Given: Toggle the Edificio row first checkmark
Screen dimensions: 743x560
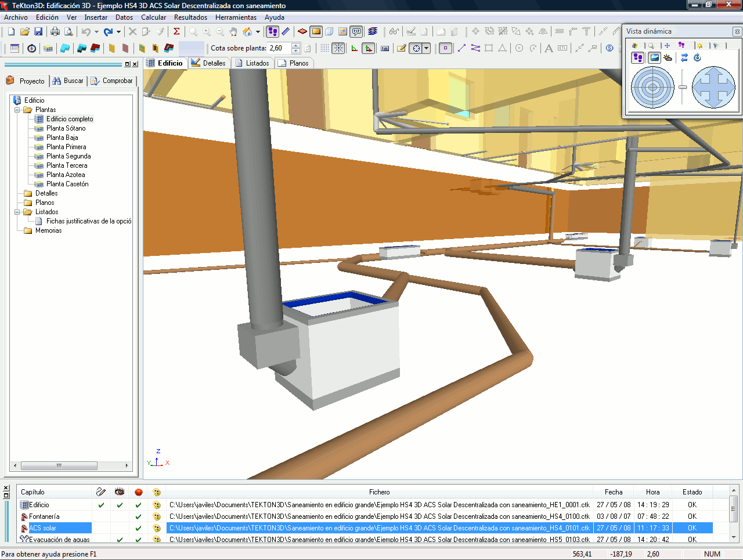Looking at the screenshot, I should pyautogui.click(x=101, y=505).
